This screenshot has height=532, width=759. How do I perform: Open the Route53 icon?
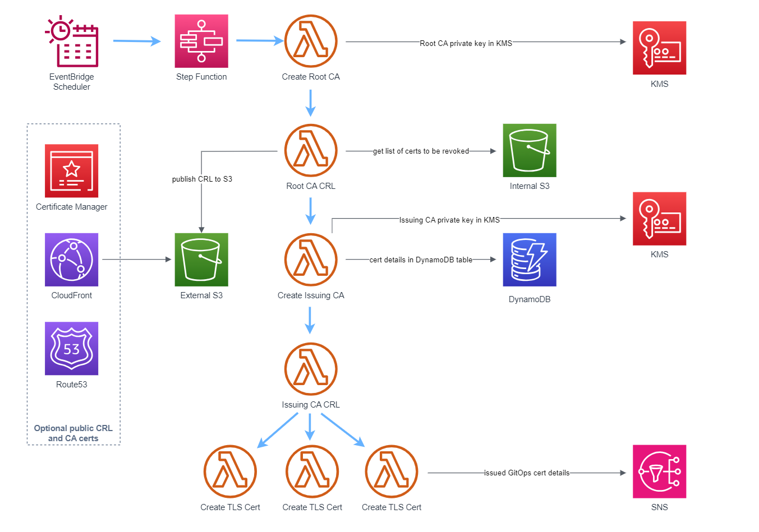click(x=71, y=348)
